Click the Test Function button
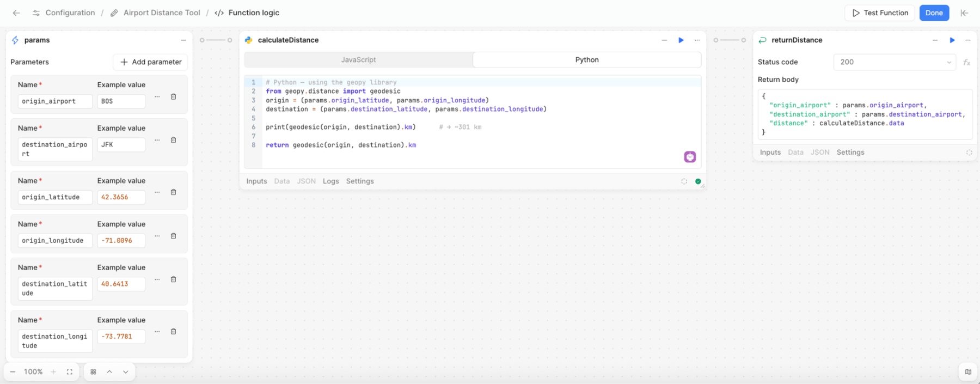The image size is (980, 384). [880, 13]
